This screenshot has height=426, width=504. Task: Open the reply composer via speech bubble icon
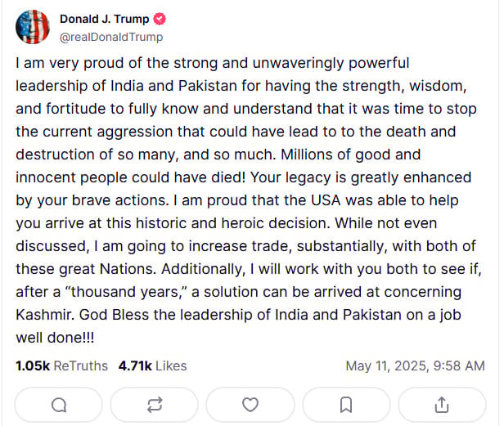click(59, 404)
